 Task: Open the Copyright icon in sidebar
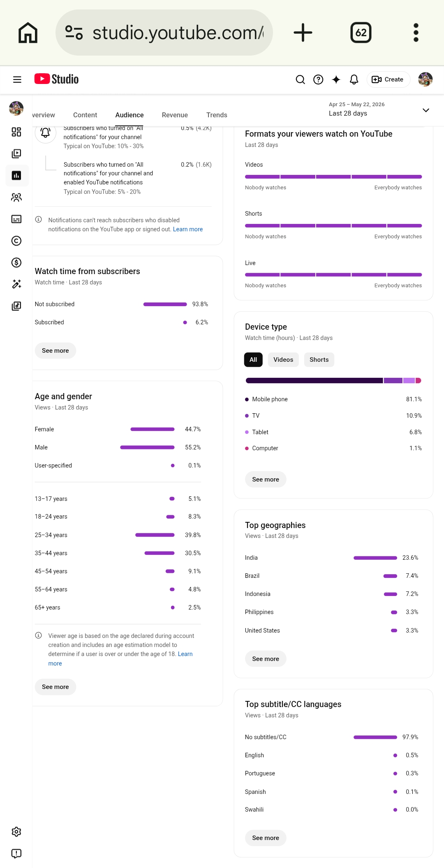click(16, 241)
